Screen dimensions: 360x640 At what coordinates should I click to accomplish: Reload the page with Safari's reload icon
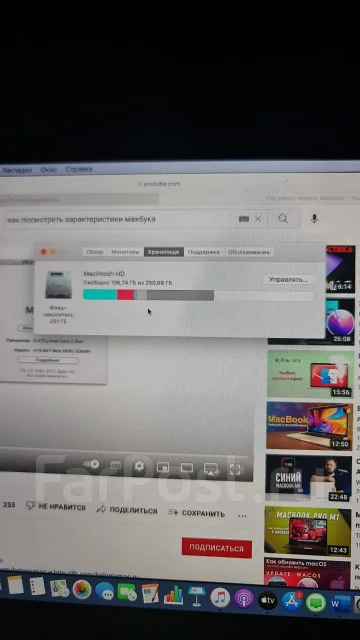coord(288,182)
